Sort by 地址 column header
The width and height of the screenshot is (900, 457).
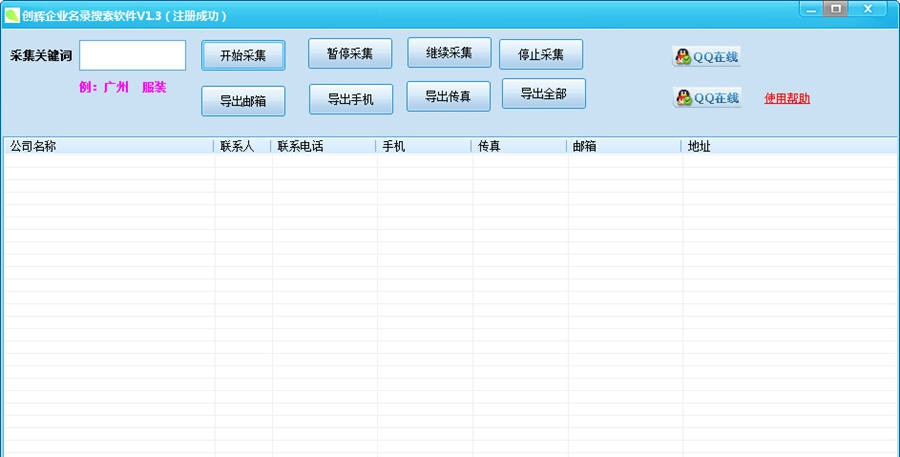[790, 146]
